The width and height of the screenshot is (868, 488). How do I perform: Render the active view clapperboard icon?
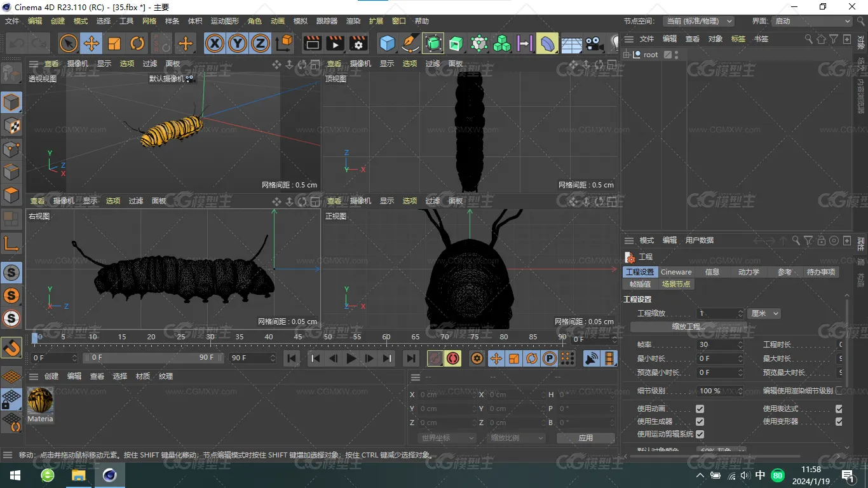tap(312, 43)
